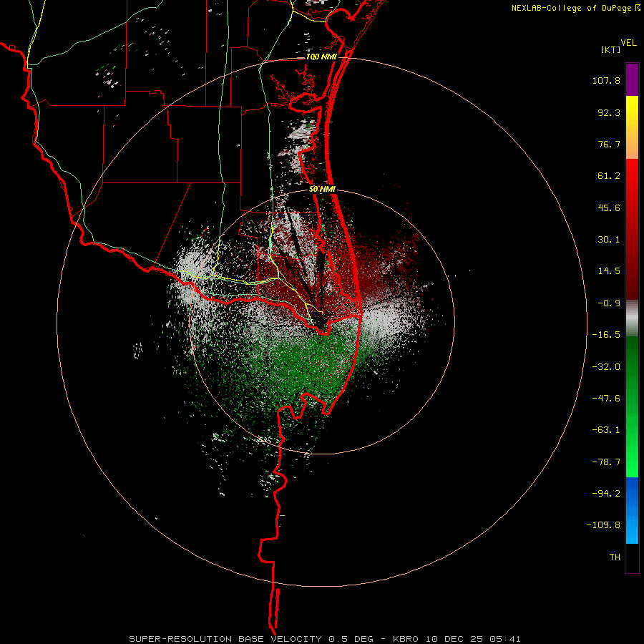This screenshot has width=644, height=644.
Task: Click the NEXLAB-College of DuPage title text
Action: (576, 8)
